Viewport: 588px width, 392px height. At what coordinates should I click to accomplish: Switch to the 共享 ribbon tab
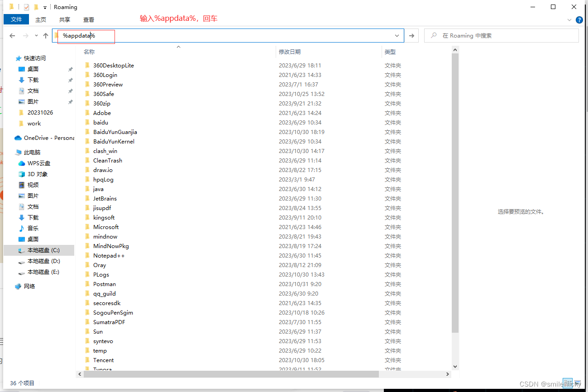pyautogui.click(x=65, y=19)
